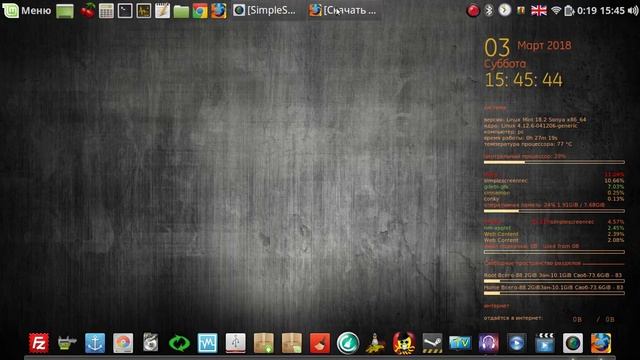The height and width of the screenshot is (360, 640).
Task: Launch the blue anchor dock application
Action: coord(95,343)
